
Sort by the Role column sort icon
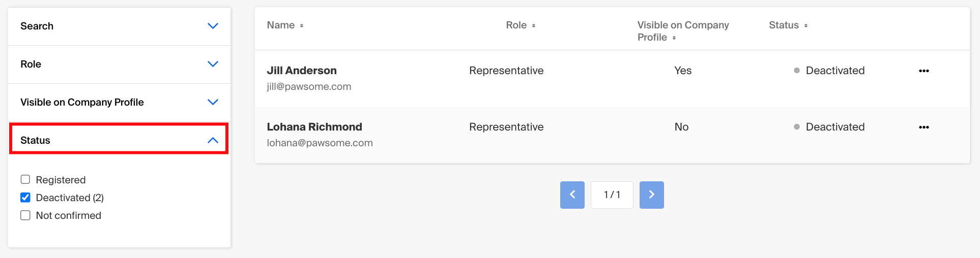pyautogui.click(x=534, y=26)
